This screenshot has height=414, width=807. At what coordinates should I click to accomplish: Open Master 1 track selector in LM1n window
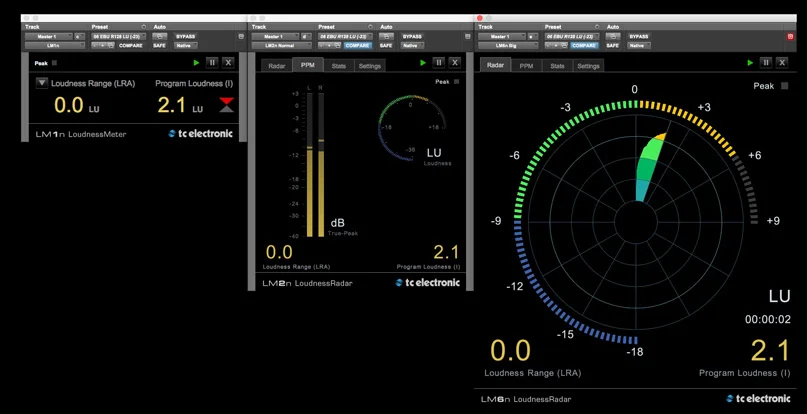(48, 37)
